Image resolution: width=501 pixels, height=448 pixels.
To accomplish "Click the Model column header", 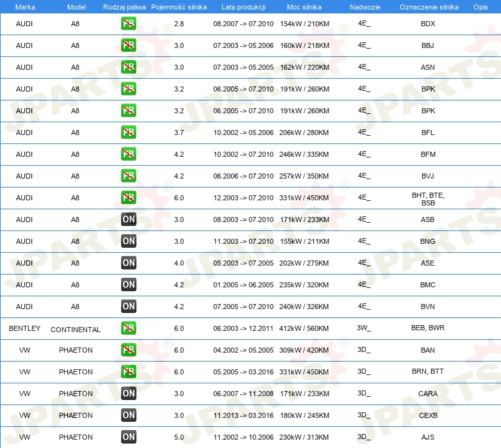I will (x=76, y=7).
